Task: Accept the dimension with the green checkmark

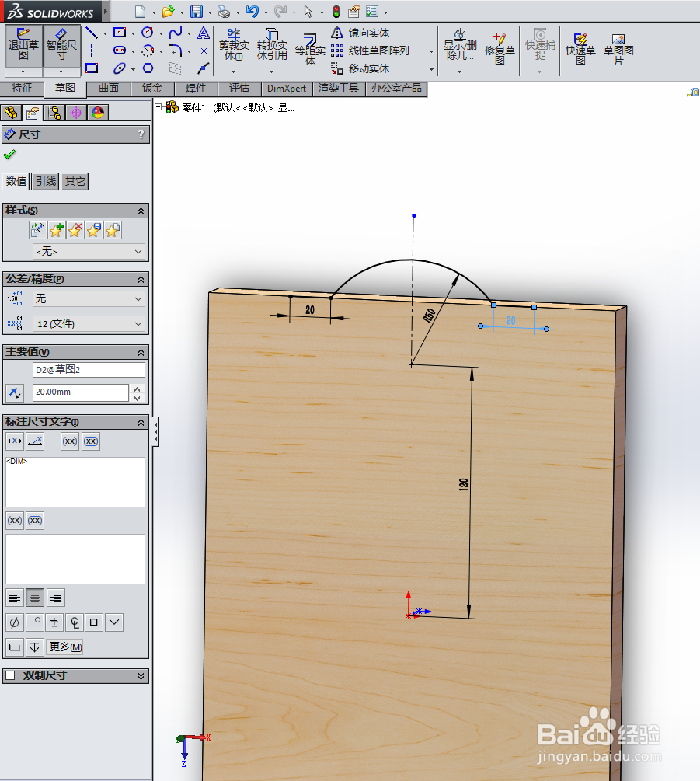Action: click(9, 153)
